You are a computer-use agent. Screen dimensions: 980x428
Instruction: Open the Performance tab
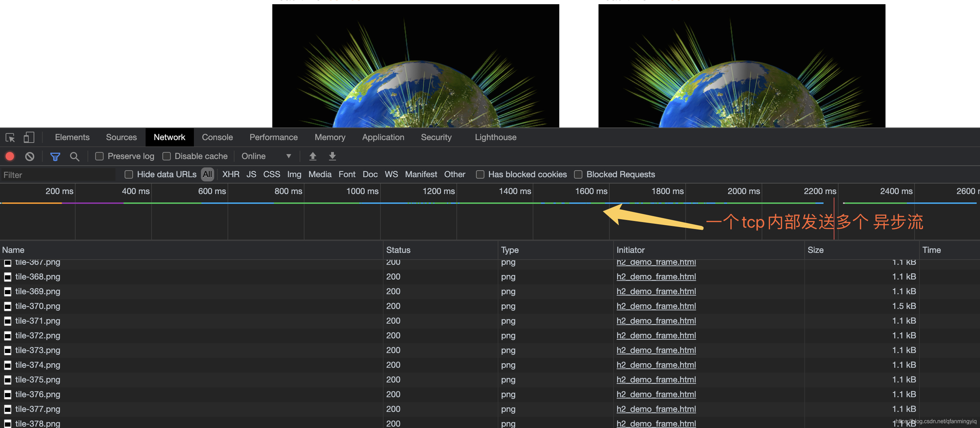pos(273,137)
